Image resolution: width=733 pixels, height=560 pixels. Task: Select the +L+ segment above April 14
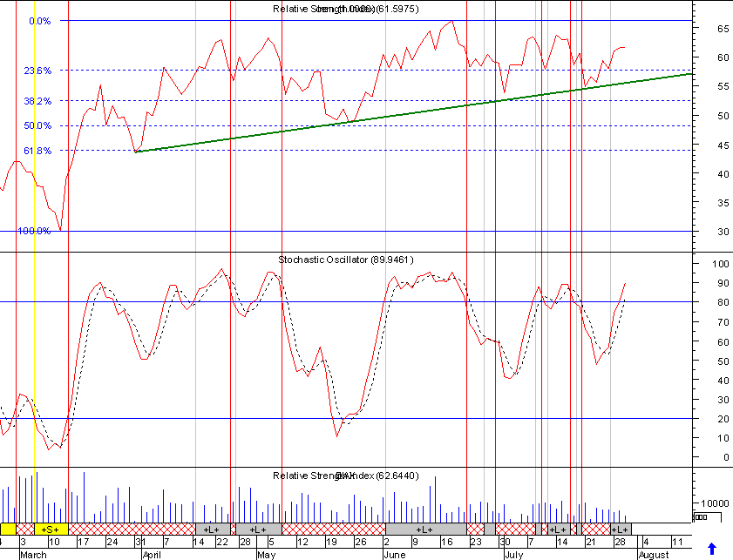213,530
